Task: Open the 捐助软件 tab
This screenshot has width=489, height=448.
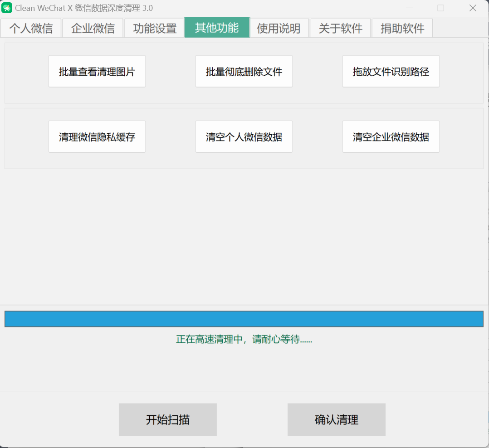Action: (x=402, y=28)
